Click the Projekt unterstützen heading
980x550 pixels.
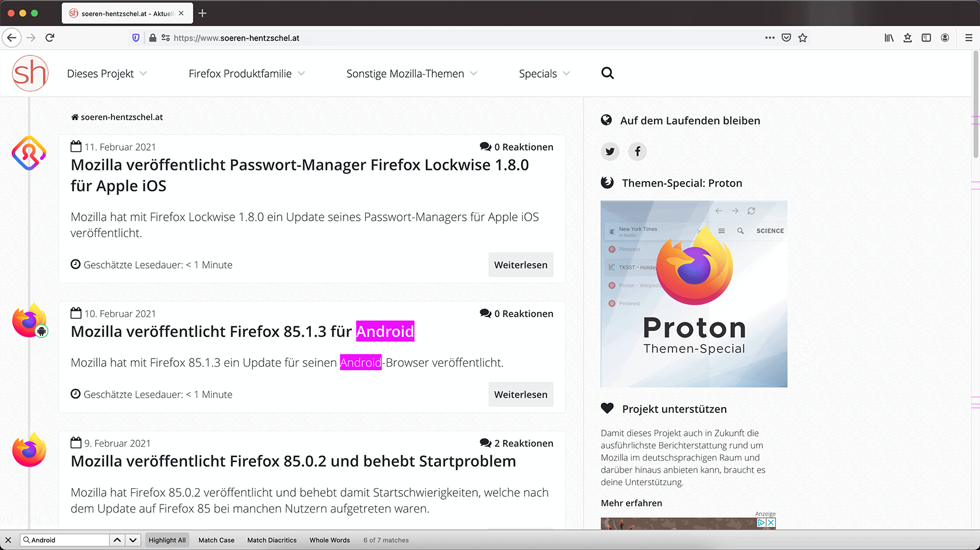coord(674,409)
